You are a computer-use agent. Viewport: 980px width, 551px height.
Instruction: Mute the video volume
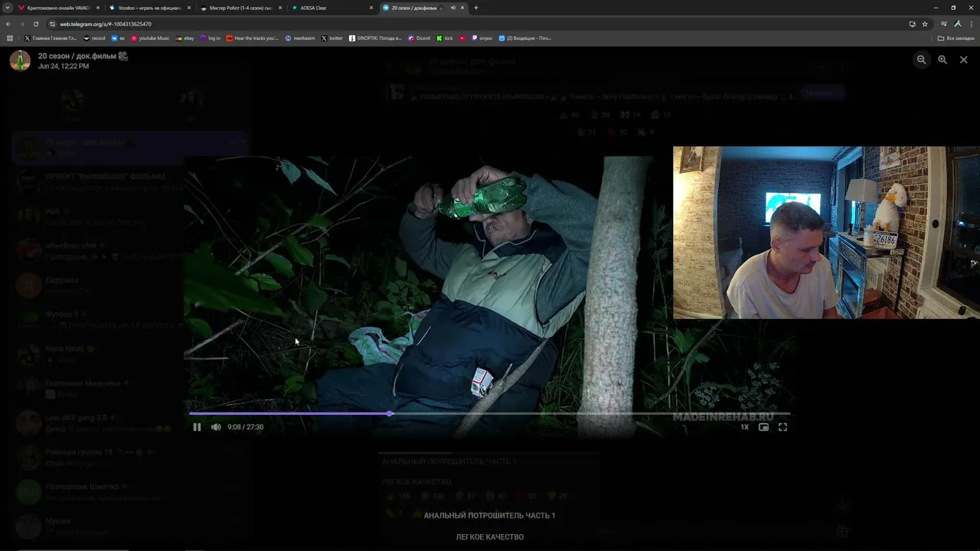click(216, 427)
